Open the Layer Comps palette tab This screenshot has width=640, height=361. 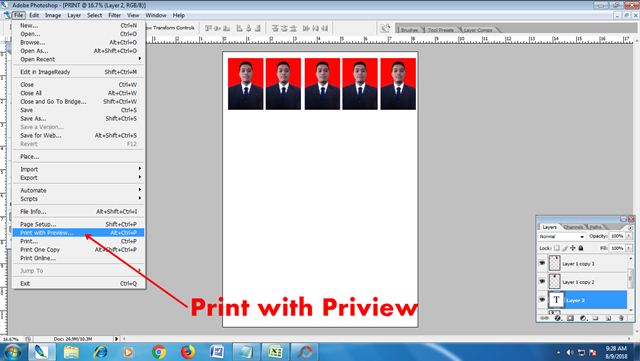pyautogui.click(x=478, y=30)
